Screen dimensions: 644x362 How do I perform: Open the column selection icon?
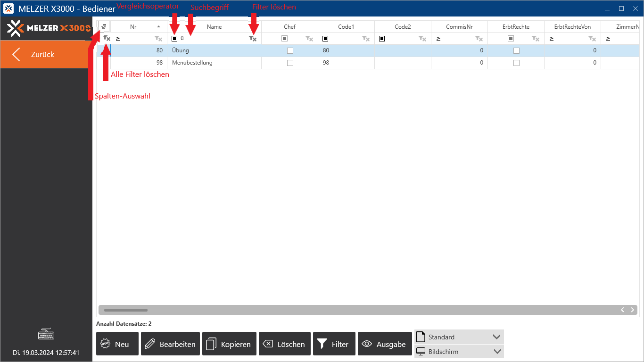104,27
